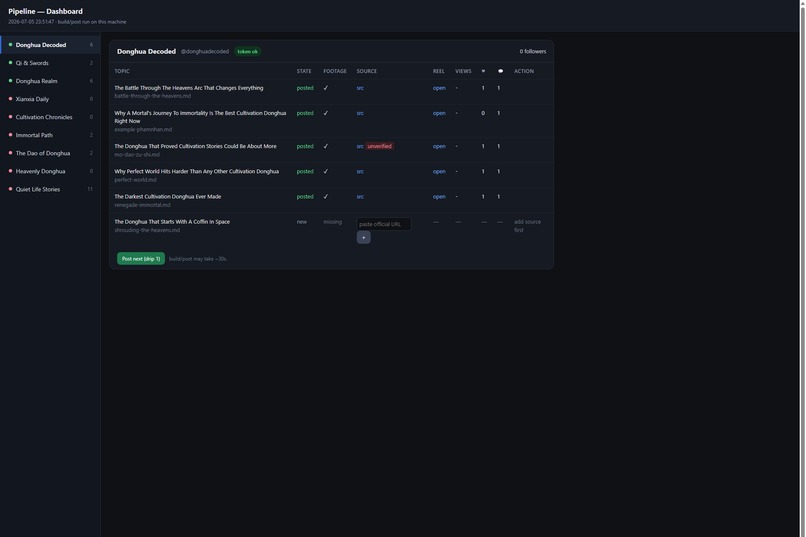Click footage checkmark in Mortal's Journey row
806x537 pixels.
pos(325,113)
